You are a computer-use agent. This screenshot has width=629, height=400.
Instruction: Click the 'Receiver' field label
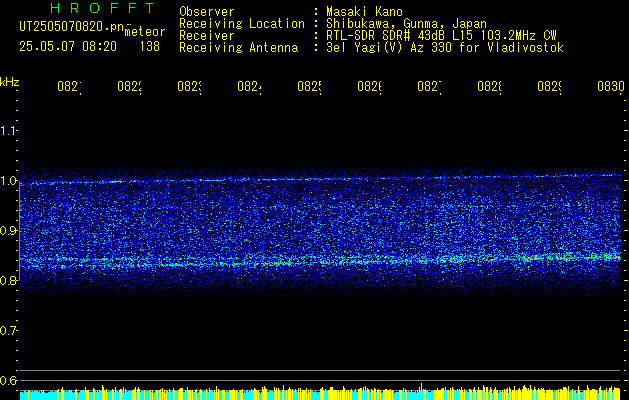point(207,36)
